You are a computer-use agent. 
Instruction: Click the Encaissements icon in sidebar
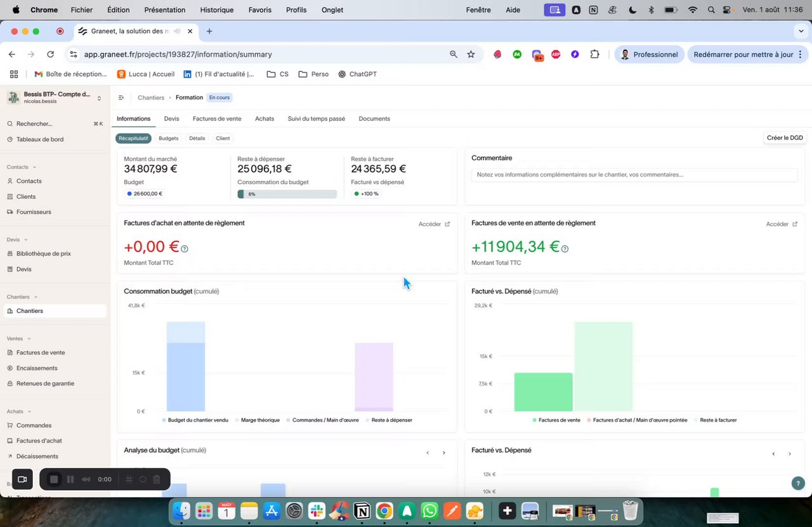point(10,368)
